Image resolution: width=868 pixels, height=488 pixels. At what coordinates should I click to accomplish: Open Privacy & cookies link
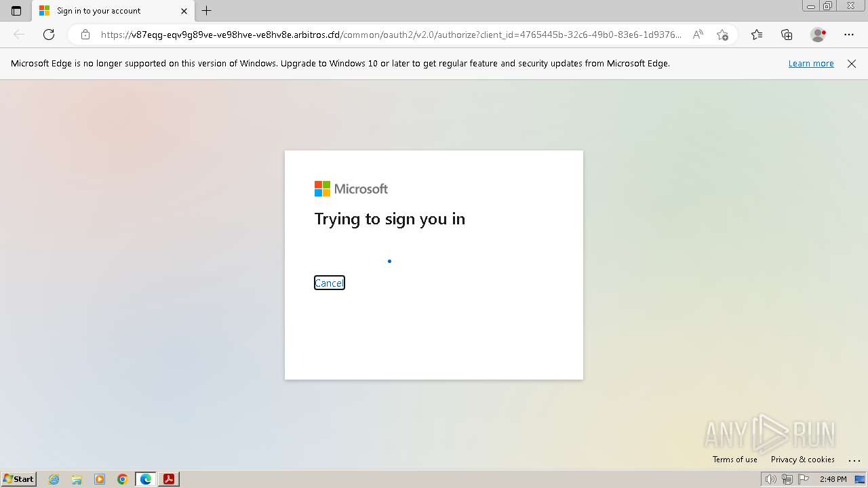[803, 460]
